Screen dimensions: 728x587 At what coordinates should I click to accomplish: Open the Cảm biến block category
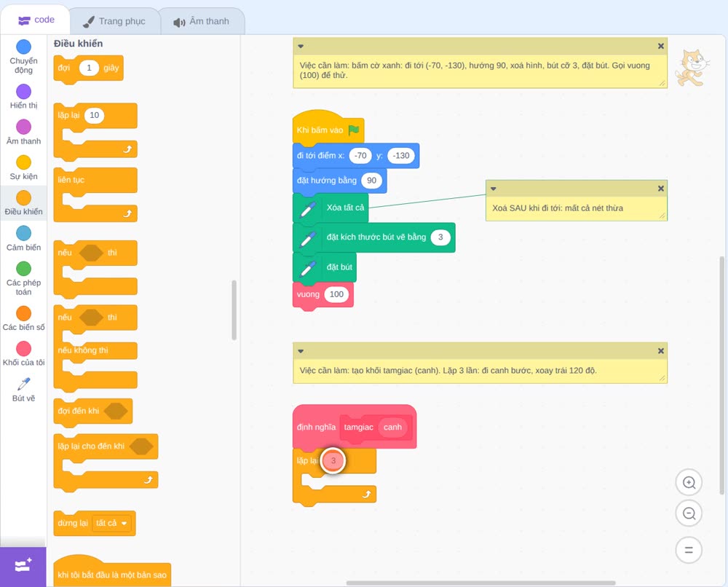pyautogui.click(x=24, y=239)
